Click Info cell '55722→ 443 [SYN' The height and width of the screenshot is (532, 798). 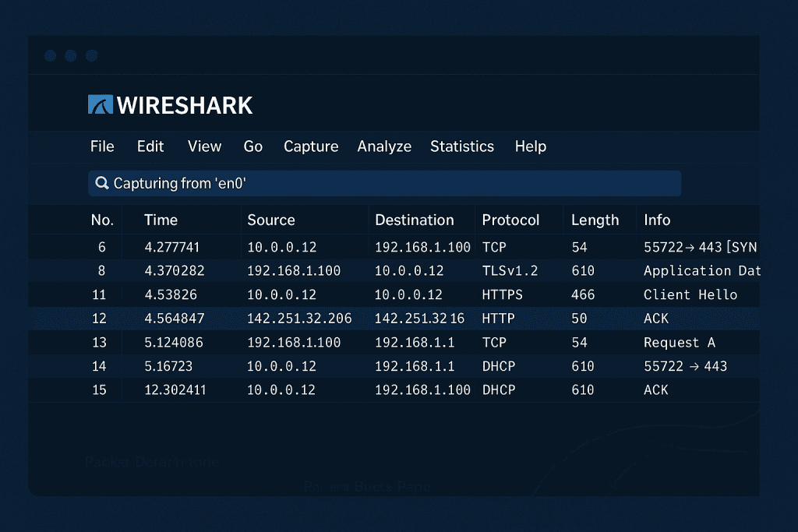(701, 247)
